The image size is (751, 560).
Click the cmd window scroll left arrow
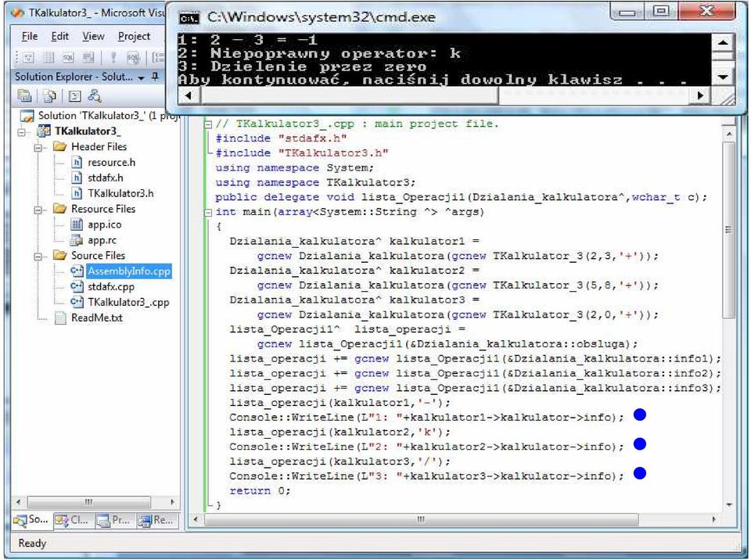189,95
